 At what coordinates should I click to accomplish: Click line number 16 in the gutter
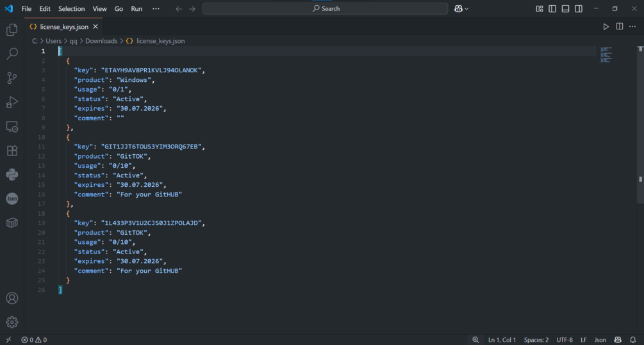41,195
